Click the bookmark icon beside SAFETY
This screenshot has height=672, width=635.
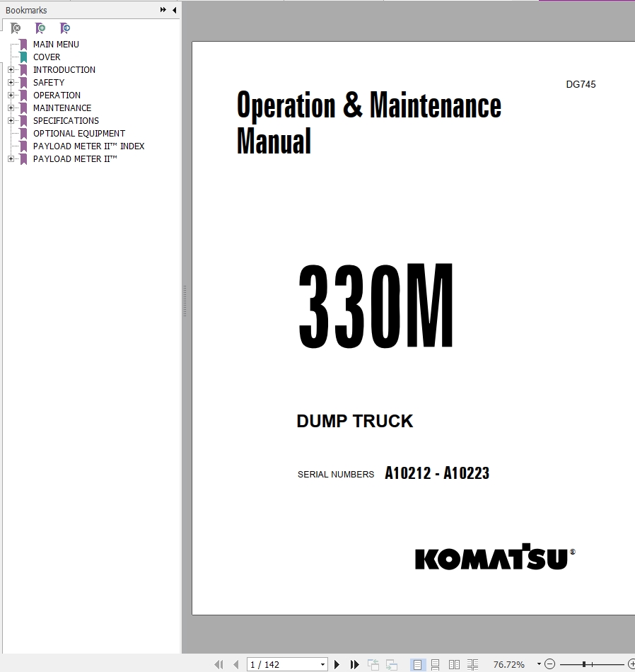tap(23, 82)
